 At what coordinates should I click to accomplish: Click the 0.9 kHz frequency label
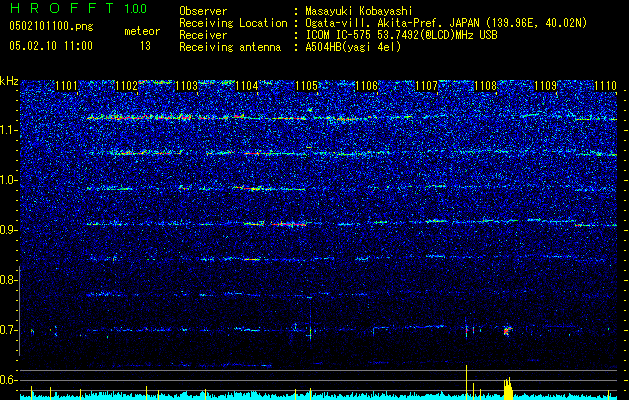(8, 230)
